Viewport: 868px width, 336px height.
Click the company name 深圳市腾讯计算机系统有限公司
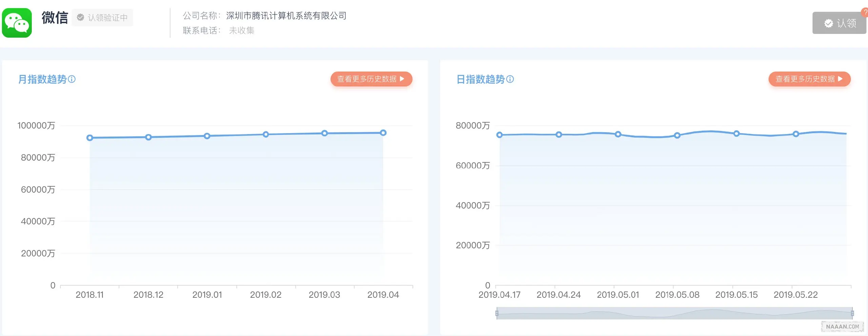[286, 16]
